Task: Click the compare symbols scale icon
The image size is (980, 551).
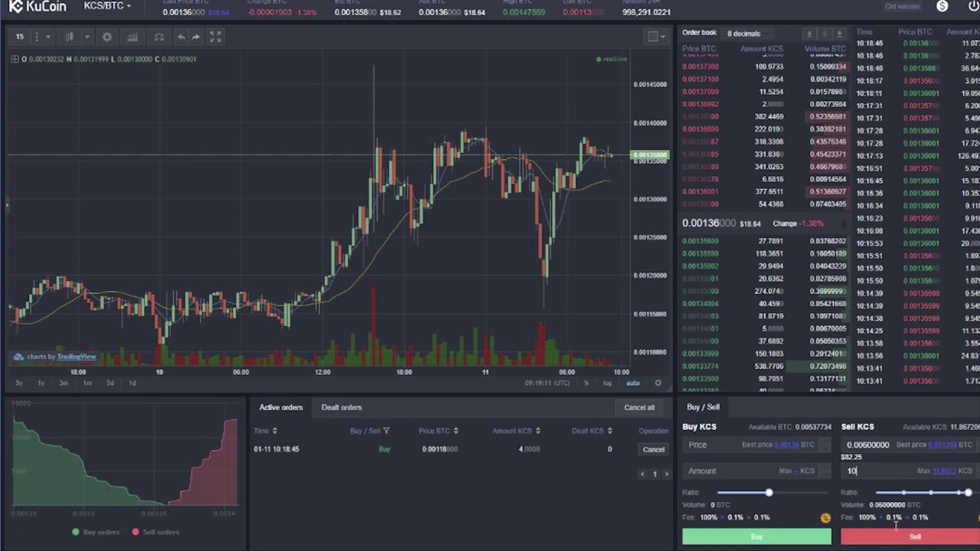Action: [x=158, y=37]
